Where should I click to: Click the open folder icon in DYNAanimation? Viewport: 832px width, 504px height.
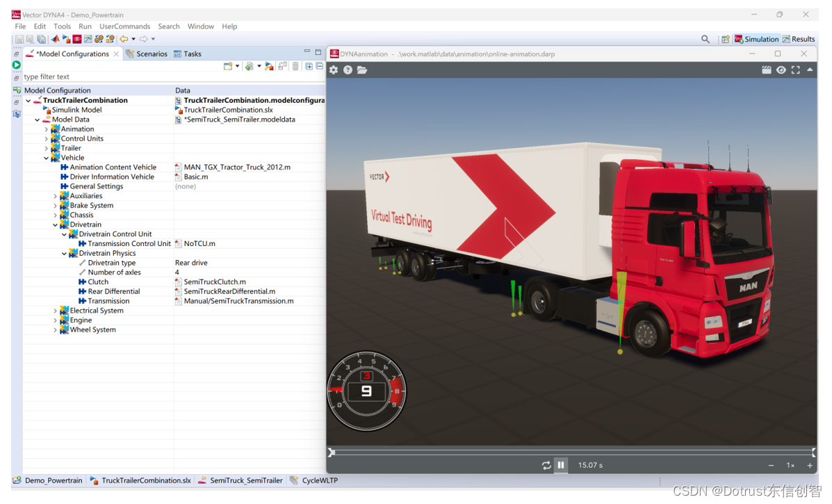click(362, 70)
